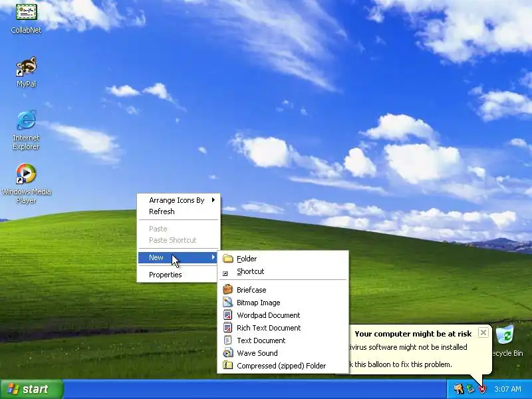Create a new Rich Text Document
Screen dimensions: 532x399
[x=283, y=327]
